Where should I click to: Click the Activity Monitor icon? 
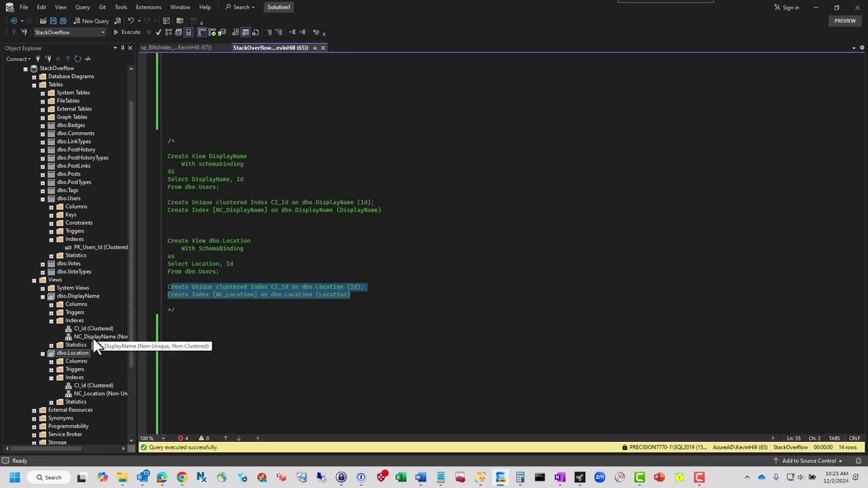tap(87, 59)
